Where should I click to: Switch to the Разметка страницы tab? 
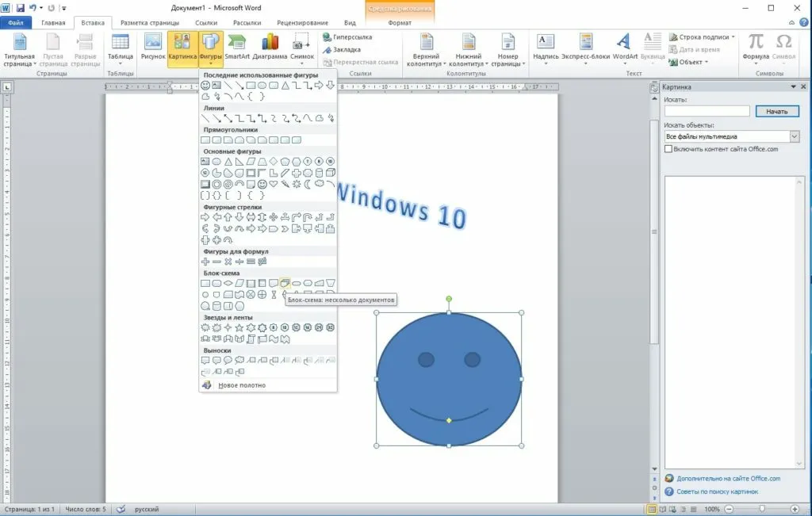(x=151, y=23)
